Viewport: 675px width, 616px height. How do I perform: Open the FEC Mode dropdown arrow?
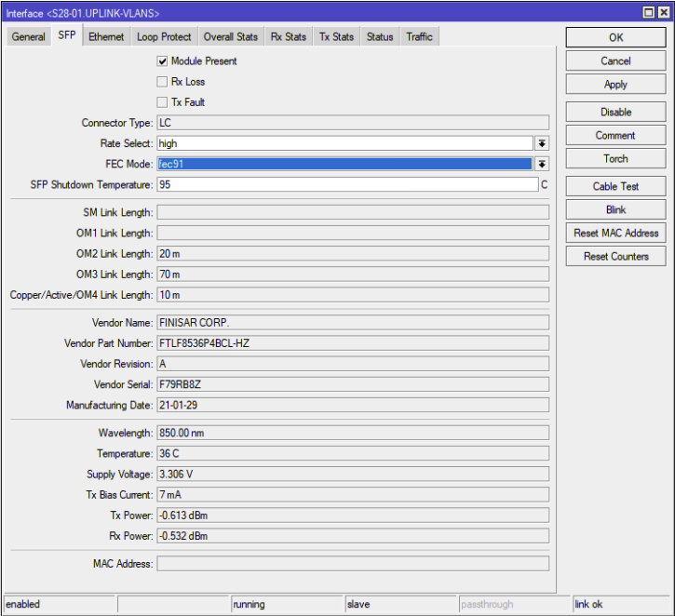coord(542,164)
